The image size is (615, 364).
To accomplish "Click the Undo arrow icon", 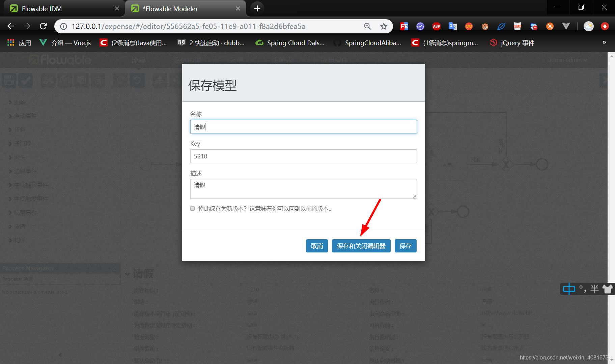I will 137,80.
